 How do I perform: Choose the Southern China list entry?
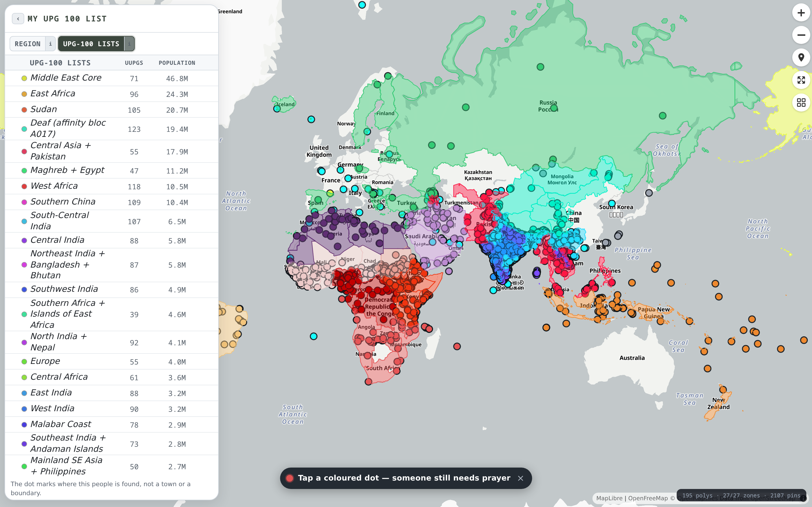click(111, 202)
